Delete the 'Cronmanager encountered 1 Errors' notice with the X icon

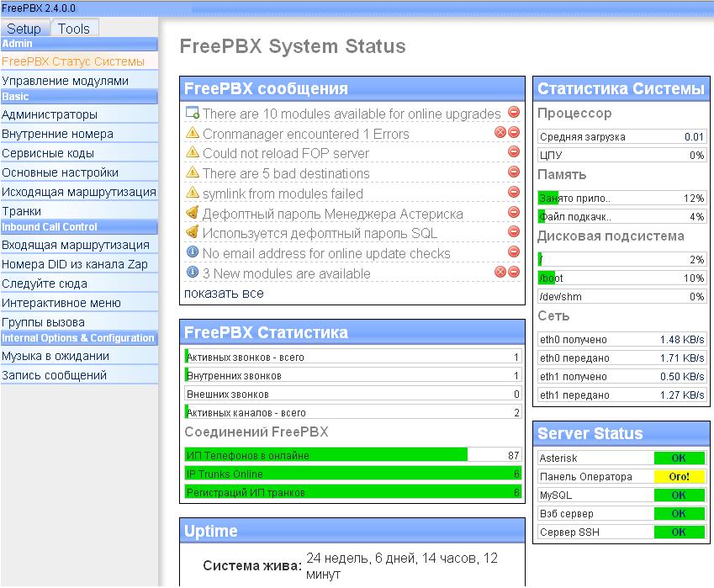(x=500, y=132)
